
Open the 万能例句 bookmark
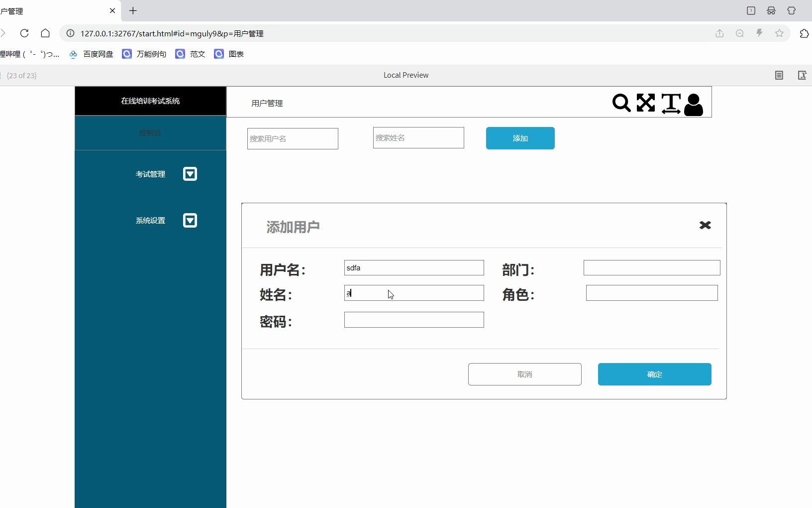pyautogui.click(x=144, y=54)
